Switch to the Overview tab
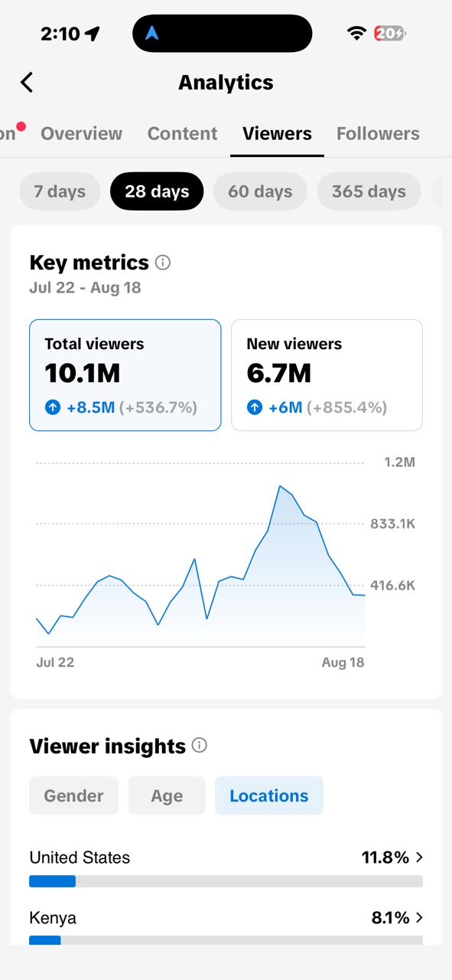452x980 pixels. click(81, 133)
